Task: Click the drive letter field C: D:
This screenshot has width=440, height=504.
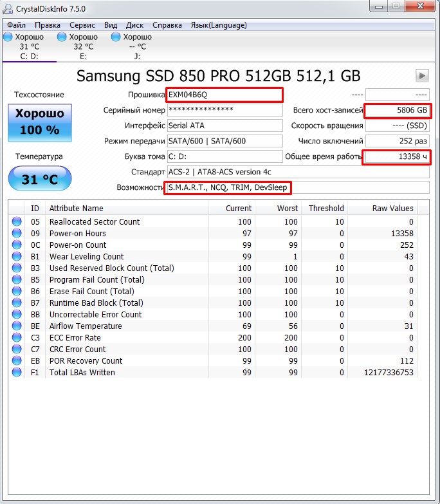Action: tap(225, 156)
